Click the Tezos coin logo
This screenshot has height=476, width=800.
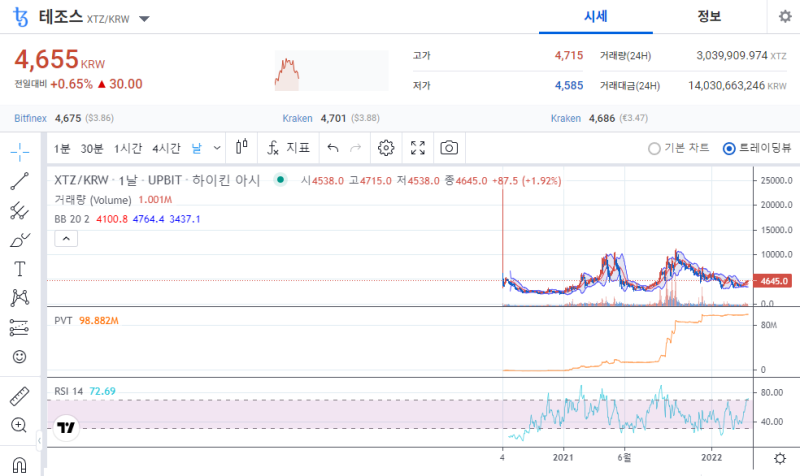click(20, 17)
